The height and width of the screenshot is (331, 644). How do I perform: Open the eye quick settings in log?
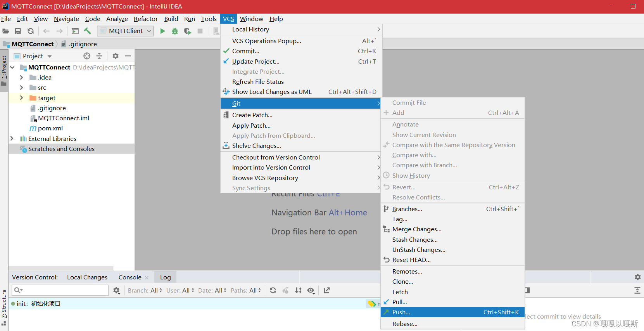click(x=311, y=290)
